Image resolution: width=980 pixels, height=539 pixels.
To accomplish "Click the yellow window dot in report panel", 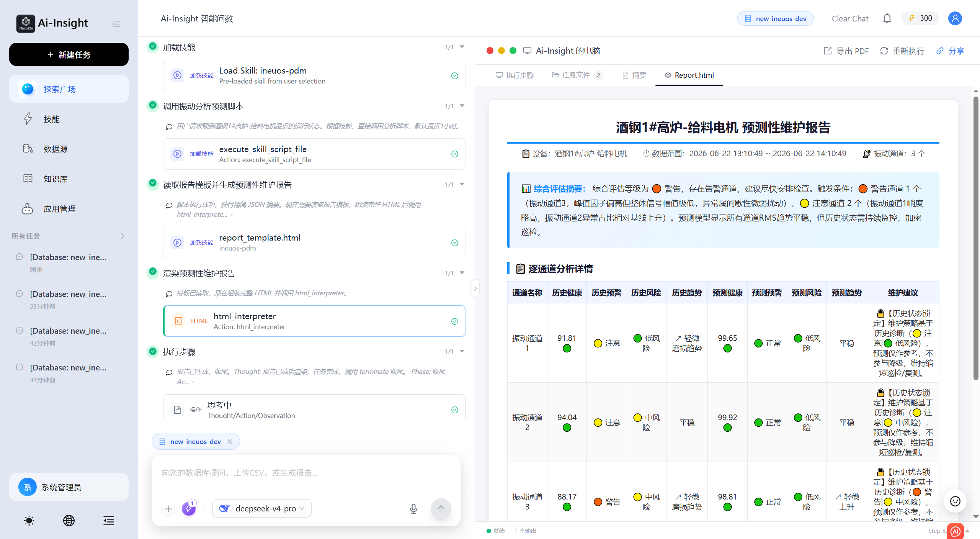I will [x=501, y=51].
